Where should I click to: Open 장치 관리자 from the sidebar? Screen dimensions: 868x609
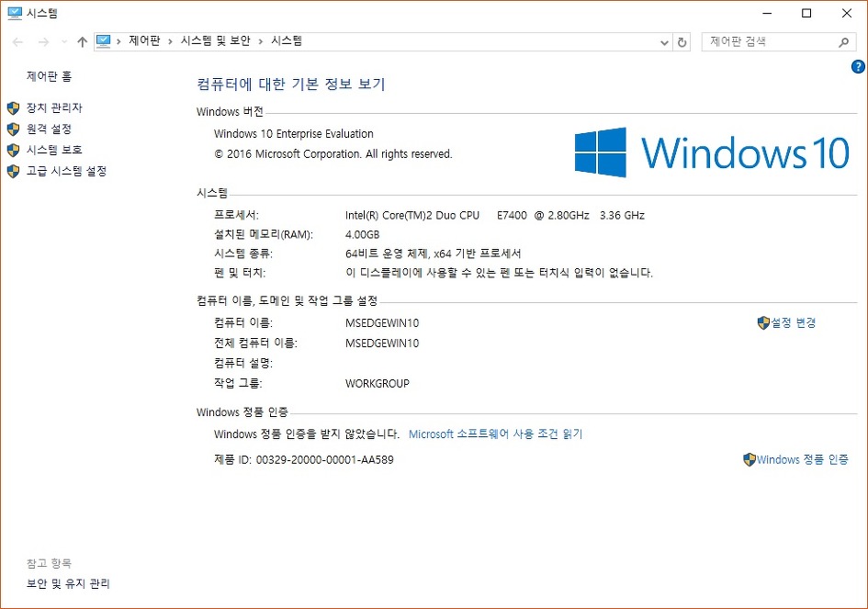pos(54,108)
